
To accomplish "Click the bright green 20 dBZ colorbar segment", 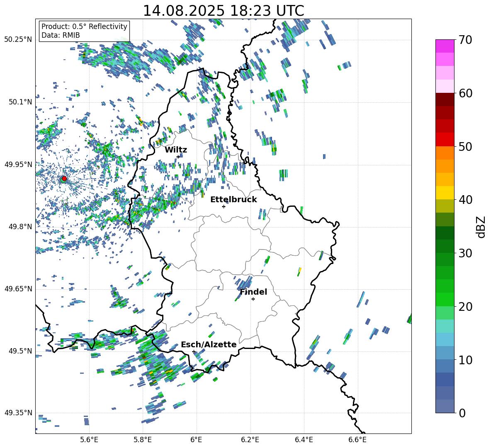I will pyautogui.click(x=445, y=299).
